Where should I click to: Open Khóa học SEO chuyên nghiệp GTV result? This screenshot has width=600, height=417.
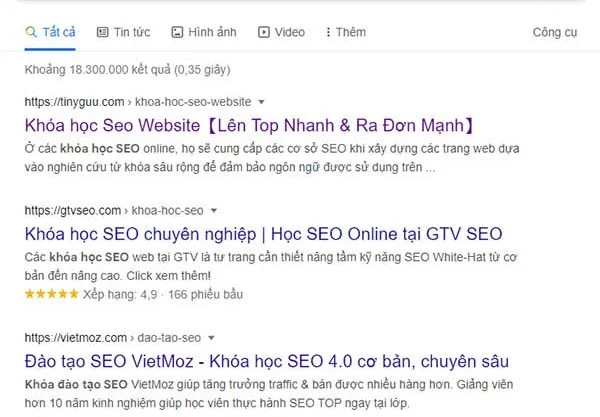[x=263, y=234]
